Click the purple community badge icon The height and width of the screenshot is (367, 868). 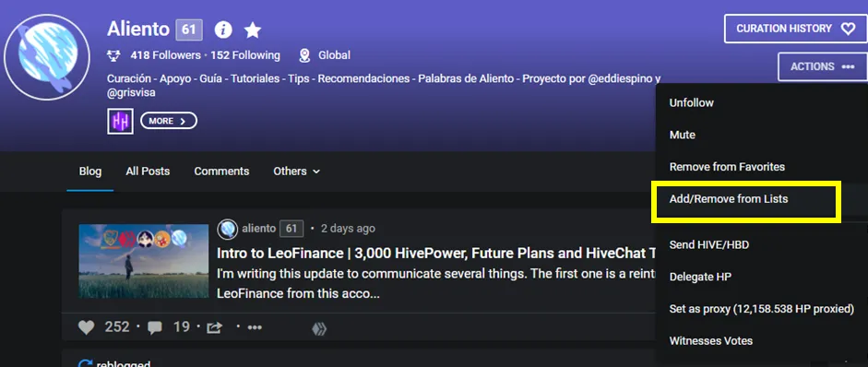pyautogui.click(x=120, y=121)
